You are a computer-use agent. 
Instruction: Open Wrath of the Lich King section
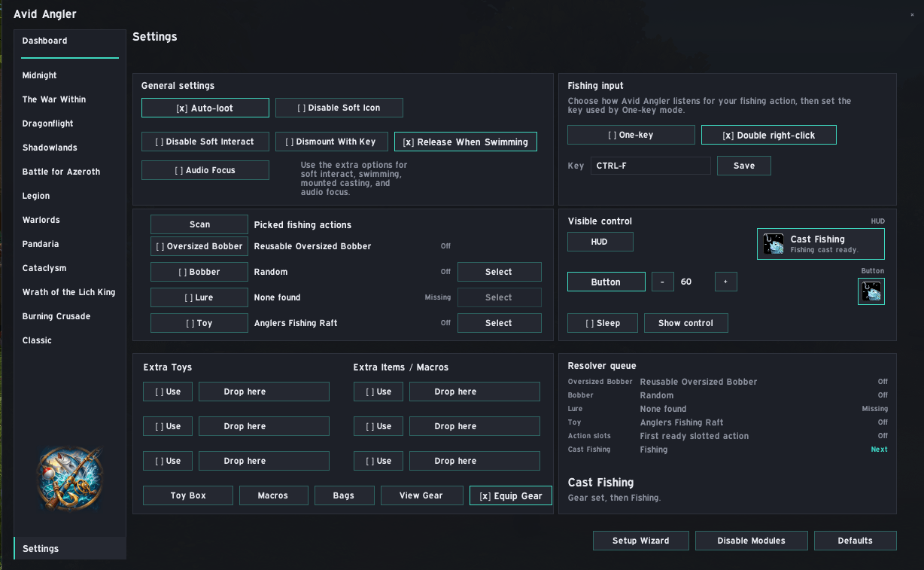70,292
